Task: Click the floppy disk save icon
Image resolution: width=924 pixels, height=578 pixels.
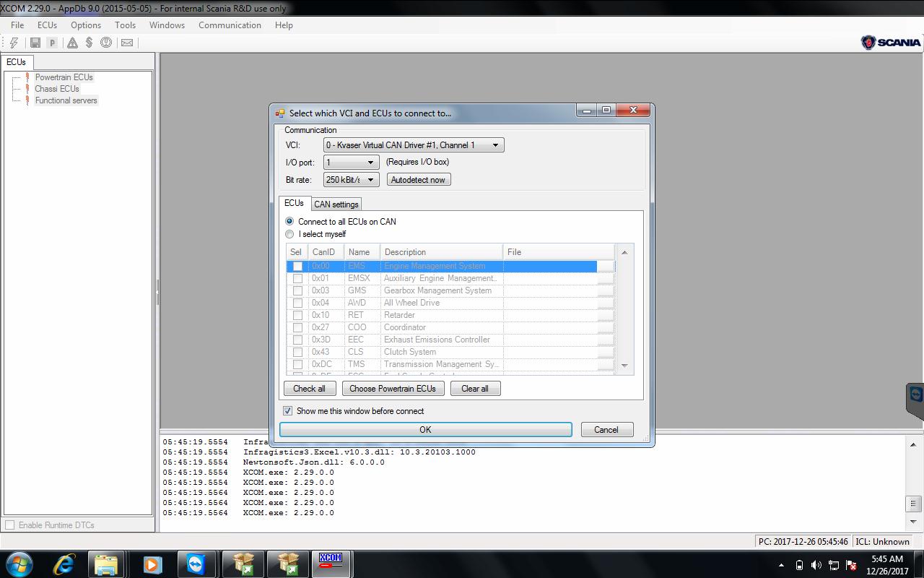Action: (x=35, y=43)
